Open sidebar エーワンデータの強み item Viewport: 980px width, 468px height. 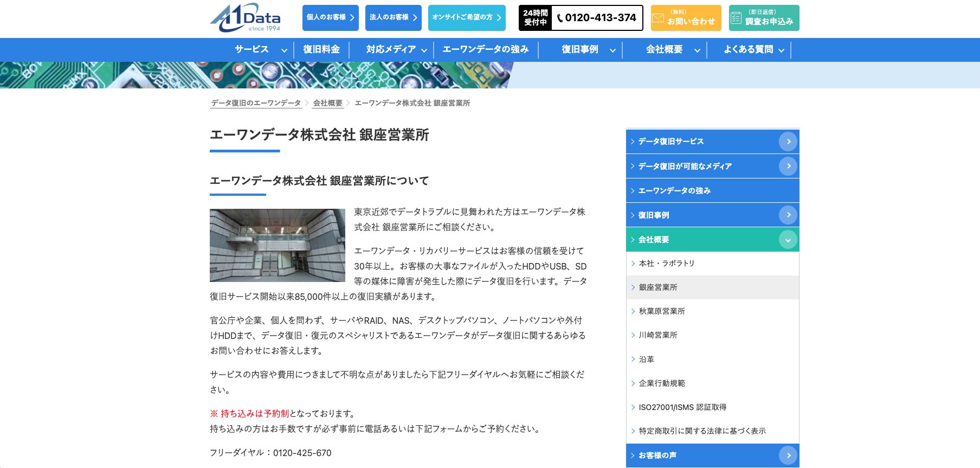point(712,190)
